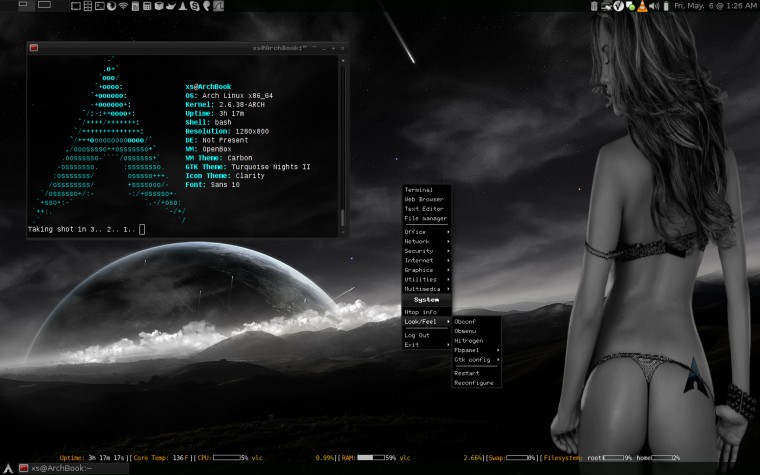Expand the Office submenu
The width and height of the screenshot is (760, 475).
click(x=427, y=232)
